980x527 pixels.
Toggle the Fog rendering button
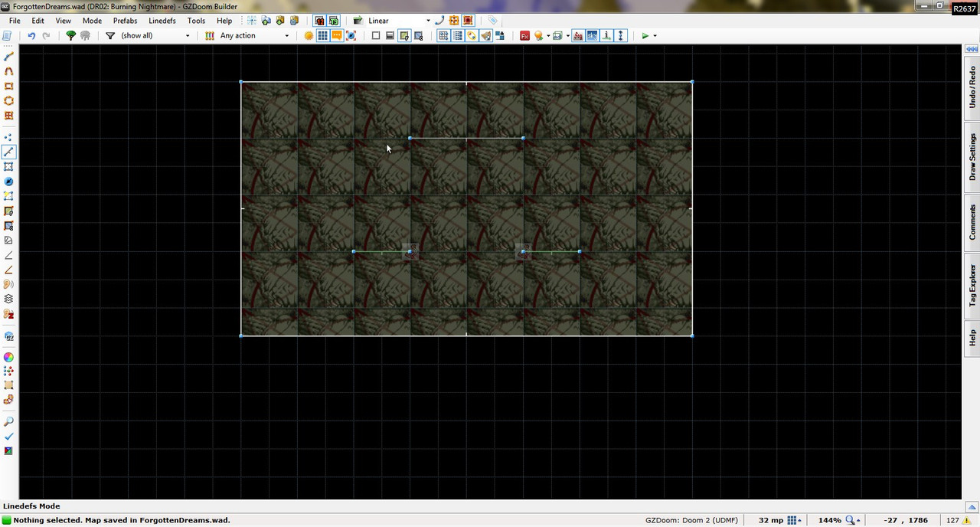pos(578,36)
